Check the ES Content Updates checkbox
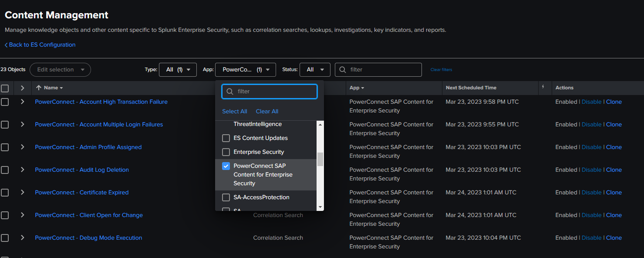The width and height of the screenshot is (644, 258). click(226, 138)
